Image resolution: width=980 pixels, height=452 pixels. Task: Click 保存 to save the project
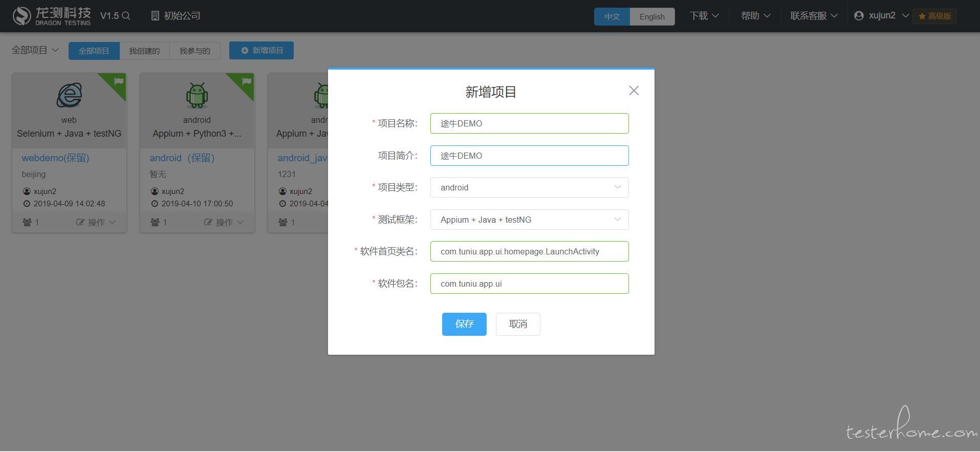click(464, 324)
